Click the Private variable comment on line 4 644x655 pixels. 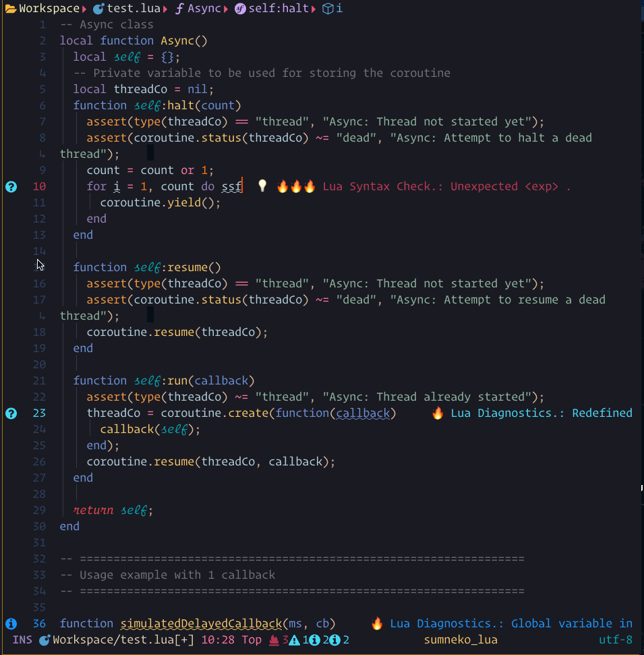[262, 73]
